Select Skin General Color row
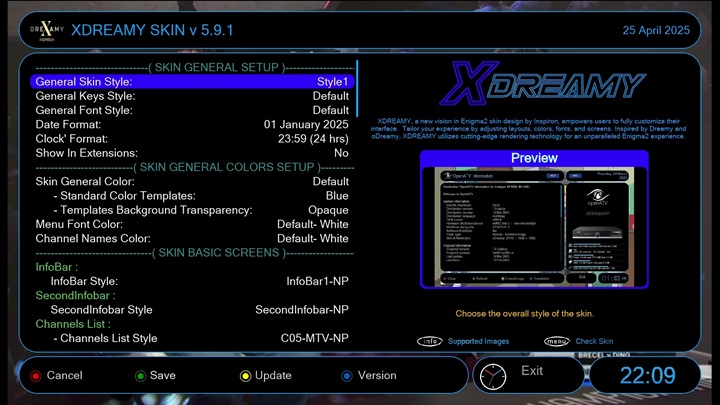 192,181
